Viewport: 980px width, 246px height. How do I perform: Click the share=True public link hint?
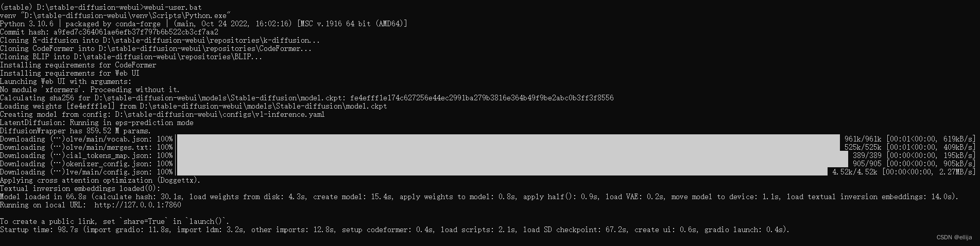[x=115, y=221]
